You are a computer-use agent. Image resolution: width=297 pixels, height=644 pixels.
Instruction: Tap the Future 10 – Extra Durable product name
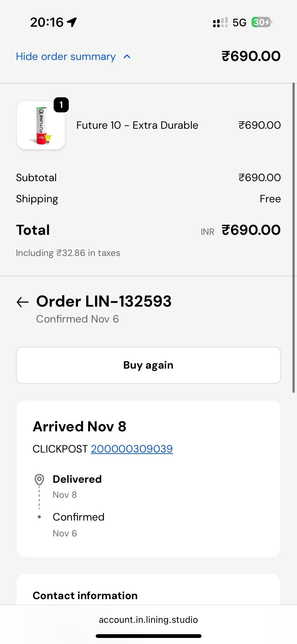137,125
